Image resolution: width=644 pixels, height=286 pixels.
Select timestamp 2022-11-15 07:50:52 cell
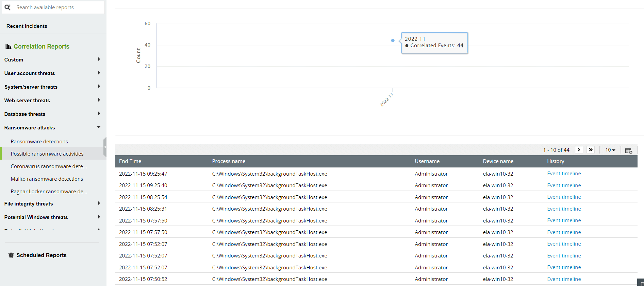(143, 279)
